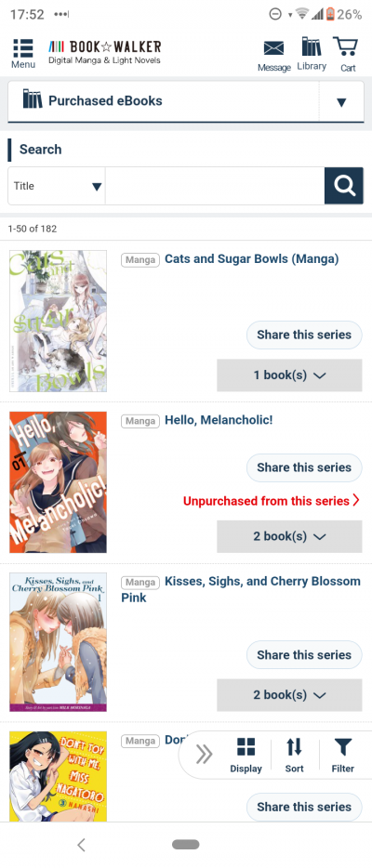Click Unpurchased from this series link
The image size is (372, 868).
click(x=272, y=501)
